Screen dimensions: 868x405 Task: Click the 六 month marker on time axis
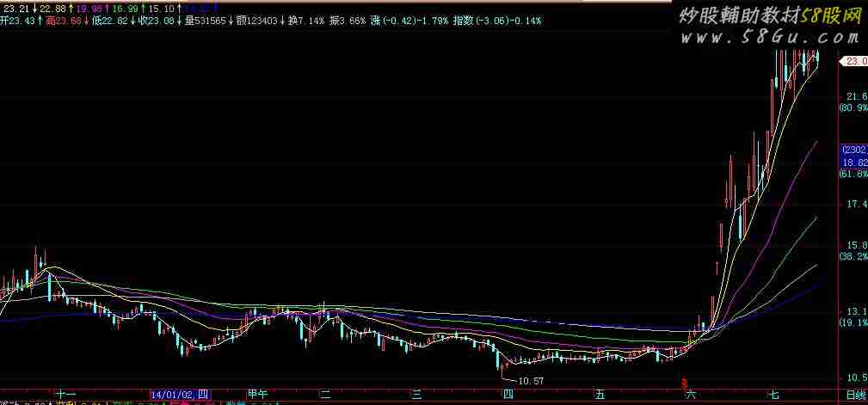coord(691,395)
